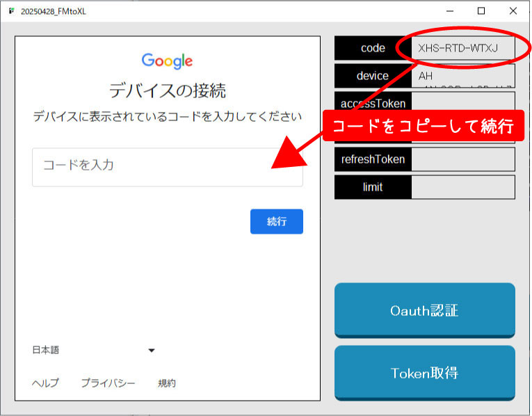Focus the コードを入力 text field

click(x=168, y=167)
